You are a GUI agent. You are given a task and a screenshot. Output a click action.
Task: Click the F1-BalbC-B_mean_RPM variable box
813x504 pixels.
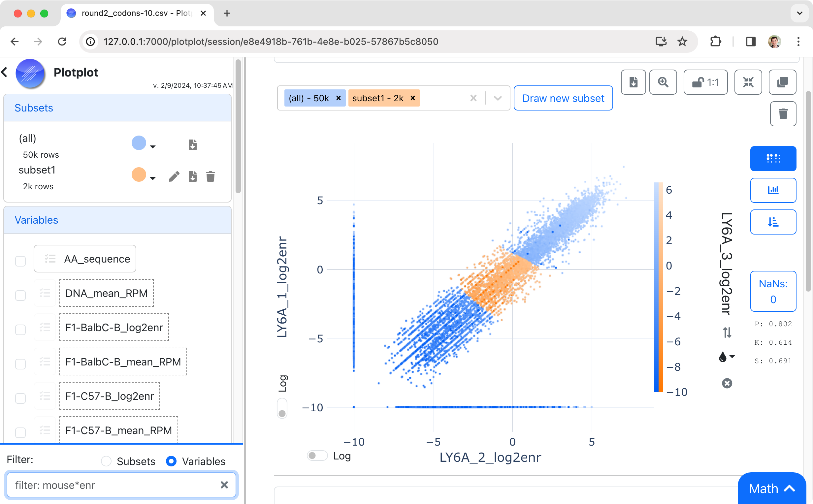123,361
